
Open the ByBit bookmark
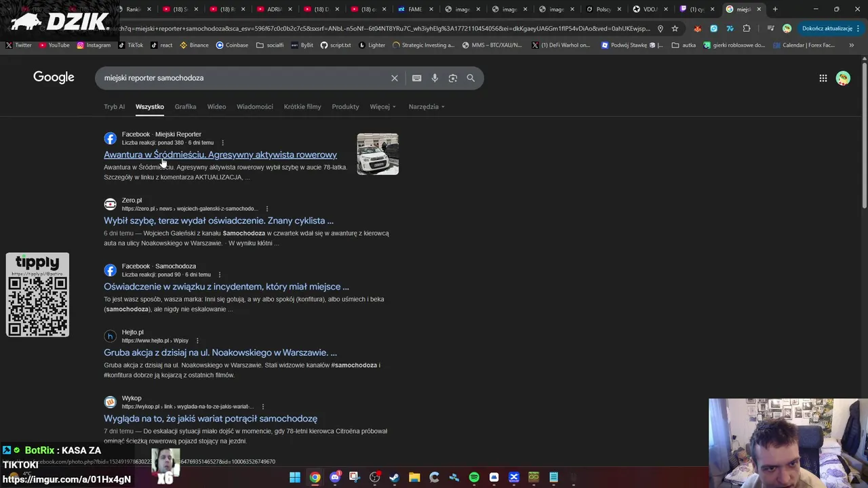pyautogui.click(x=302, y=45)
